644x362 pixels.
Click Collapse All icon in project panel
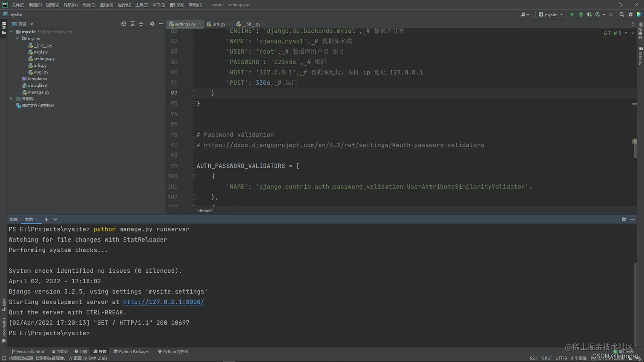[x=141, y=24]
